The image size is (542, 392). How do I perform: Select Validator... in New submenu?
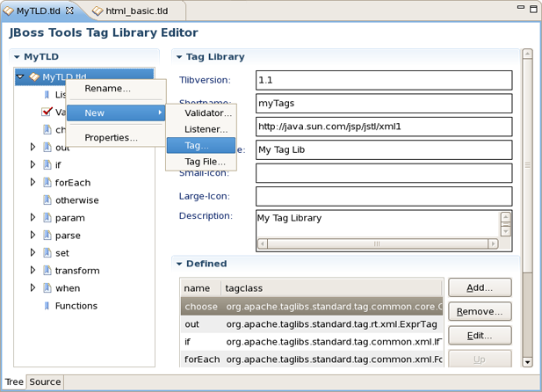(201, 113)
